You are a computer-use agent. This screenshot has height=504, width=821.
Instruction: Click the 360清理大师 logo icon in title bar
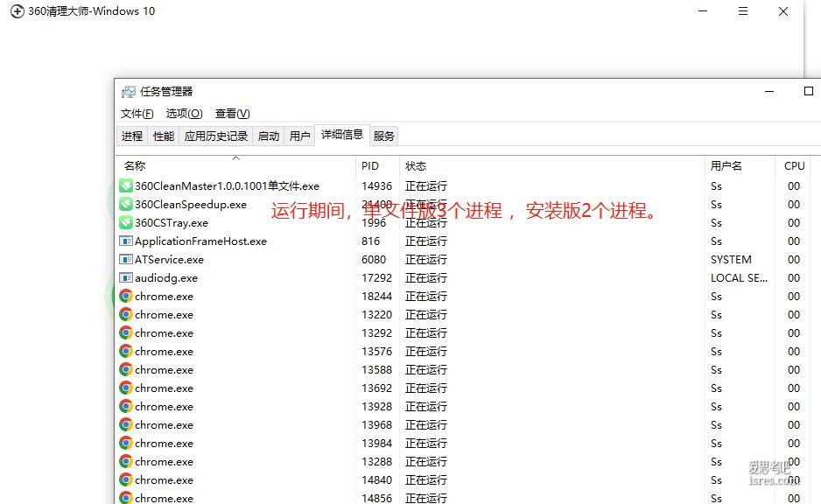[x=18, y=11]
